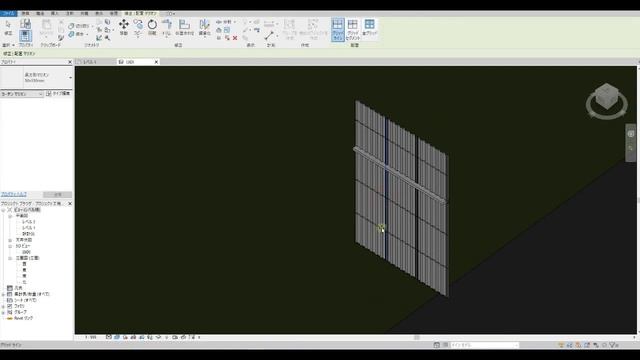Switch to the 管理 ribbon tab
The height and width of the screenshot is (360, 640).
[113, 13]
